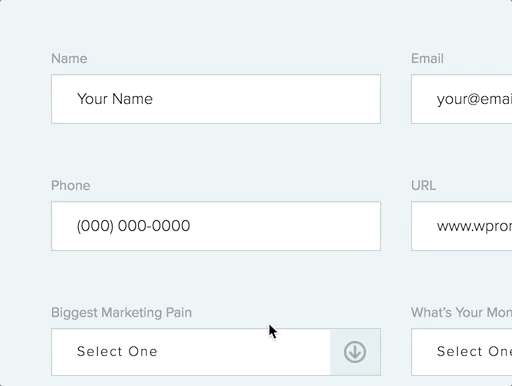This screenshot has height=386, width=512.
Task: Open the Biggest Marketing Pain Select One dropdown
Action: pos(216,352)
